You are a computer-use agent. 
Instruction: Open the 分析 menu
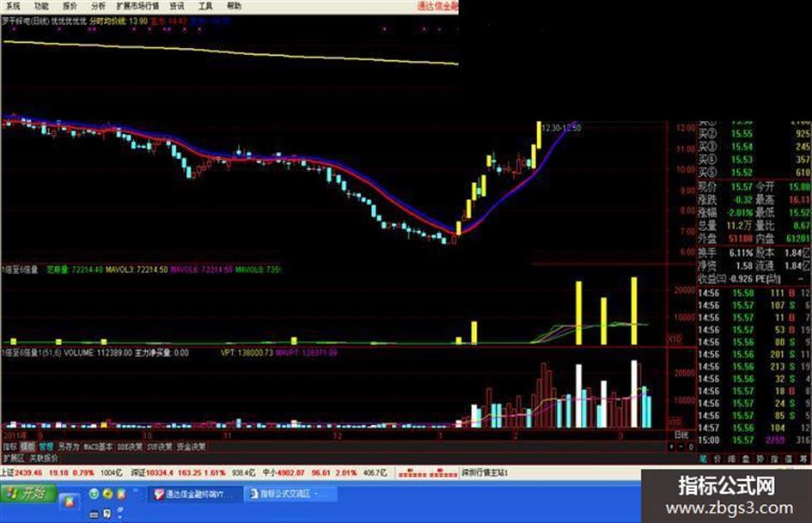click(99, 6)
